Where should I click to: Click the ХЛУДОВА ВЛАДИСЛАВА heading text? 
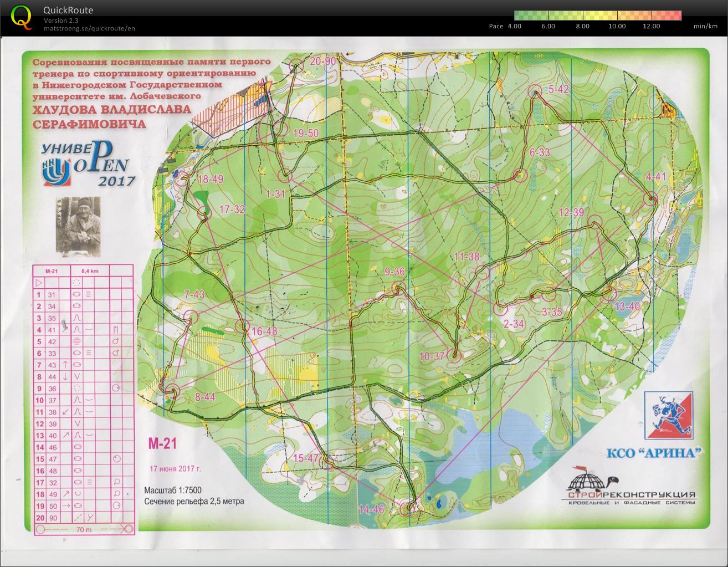(x=112, y=109)
